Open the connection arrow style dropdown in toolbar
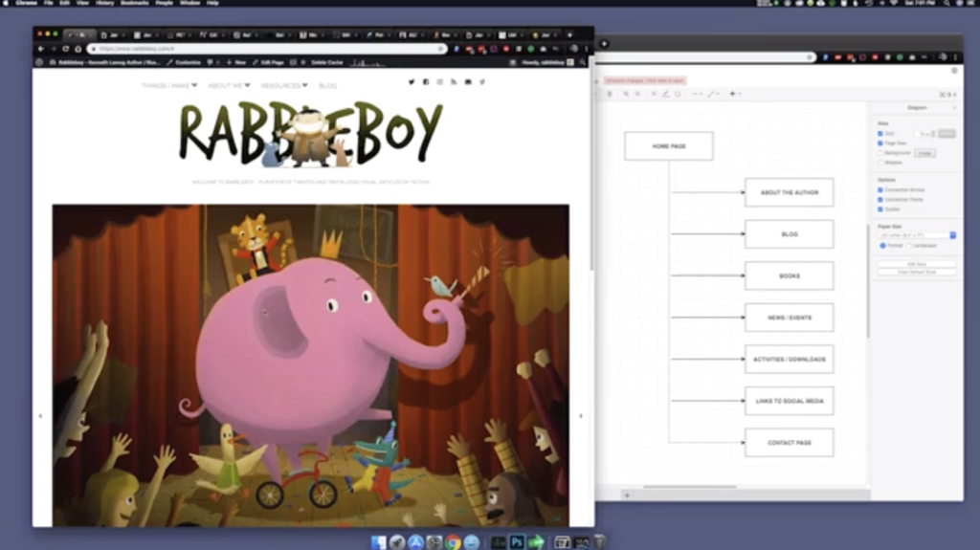980x550 pixels. [x=697, y=94]
